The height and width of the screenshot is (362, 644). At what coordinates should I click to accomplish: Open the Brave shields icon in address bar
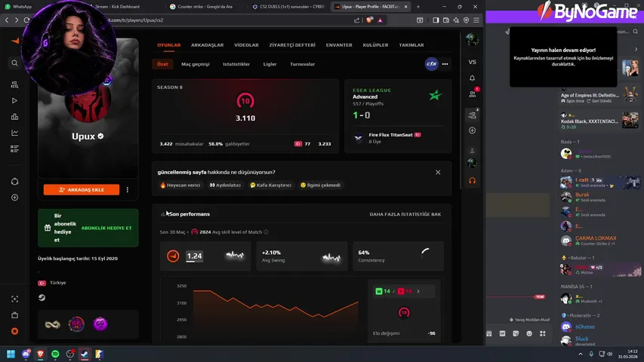[369, 20]
